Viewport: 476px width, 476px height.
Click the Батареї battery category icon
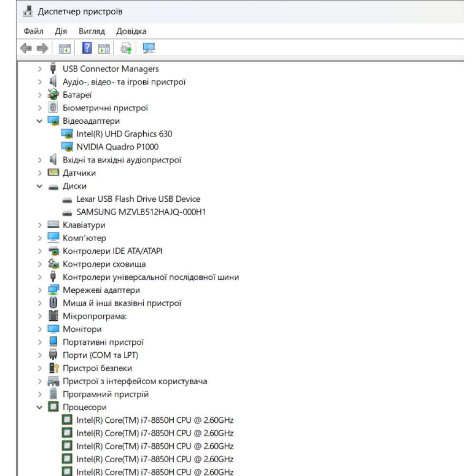point(53,95)
